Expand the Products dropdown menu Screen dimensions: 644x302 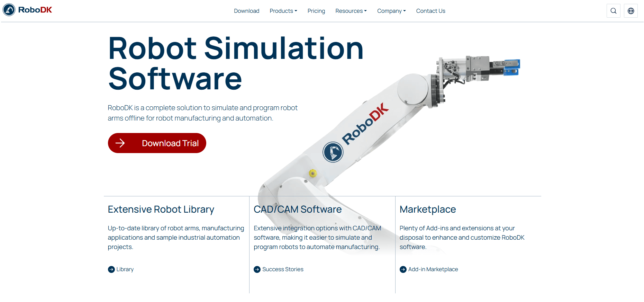283,11
